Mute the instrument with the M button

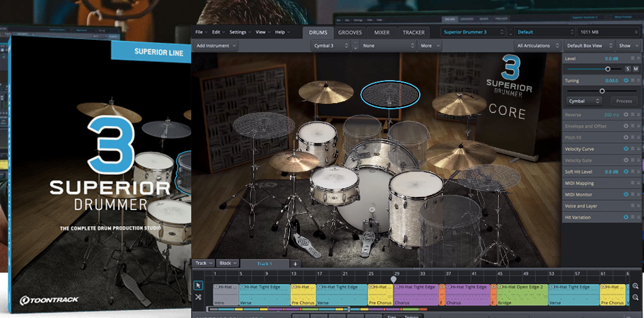(636, 69)
